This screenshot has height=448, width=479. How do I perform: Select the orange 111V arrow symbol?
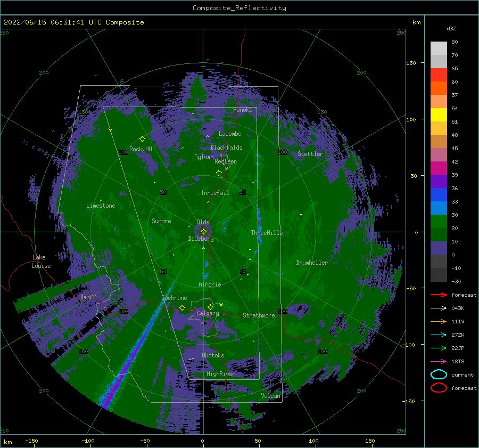(x=439, y=321)
